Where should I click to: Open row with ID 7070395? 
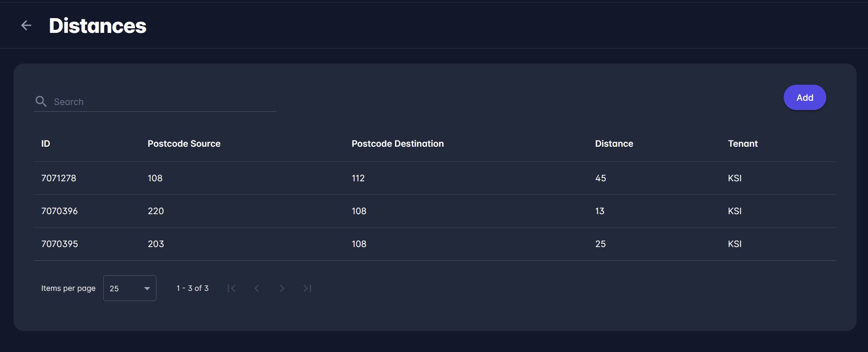pos(59,244)
